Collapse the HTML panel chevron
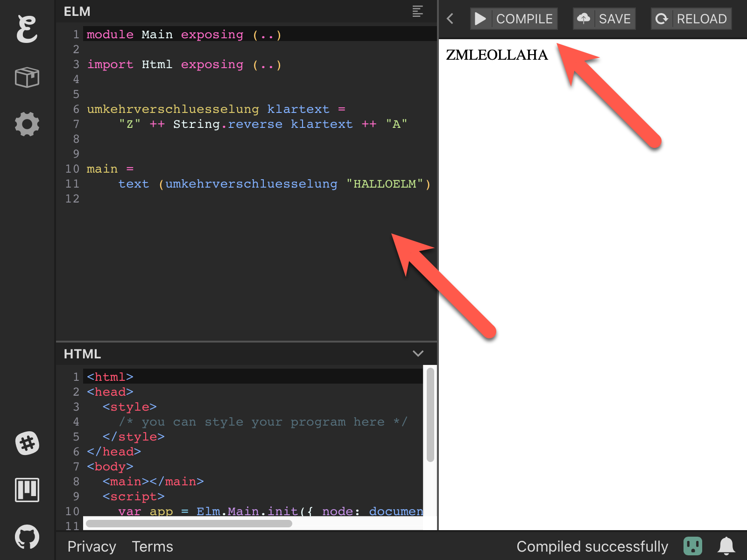 coord(418,354)
